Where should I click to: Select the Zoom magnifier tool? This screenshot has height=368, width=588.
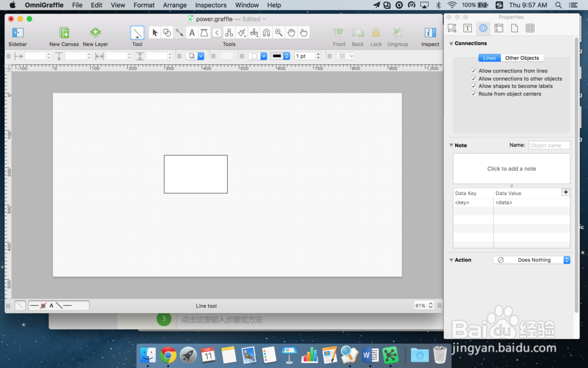pyautogui.click(x=279, y=33)
